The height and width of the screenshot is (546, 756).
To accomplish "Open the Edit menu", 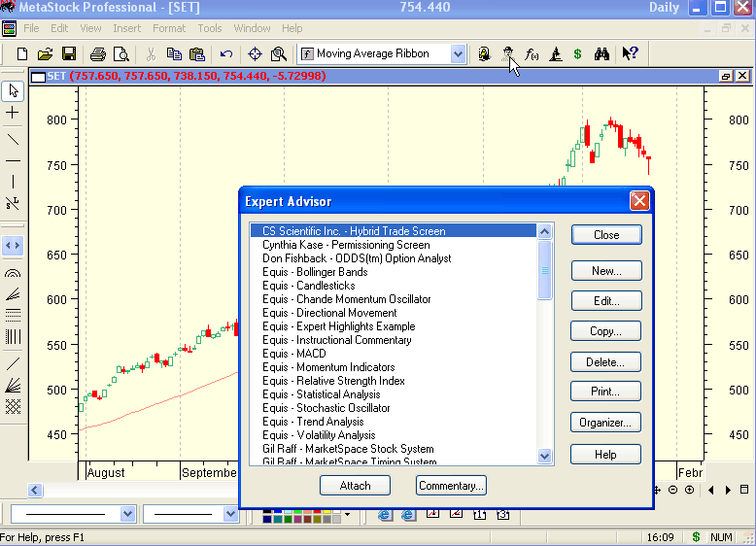I will point(59,28).
